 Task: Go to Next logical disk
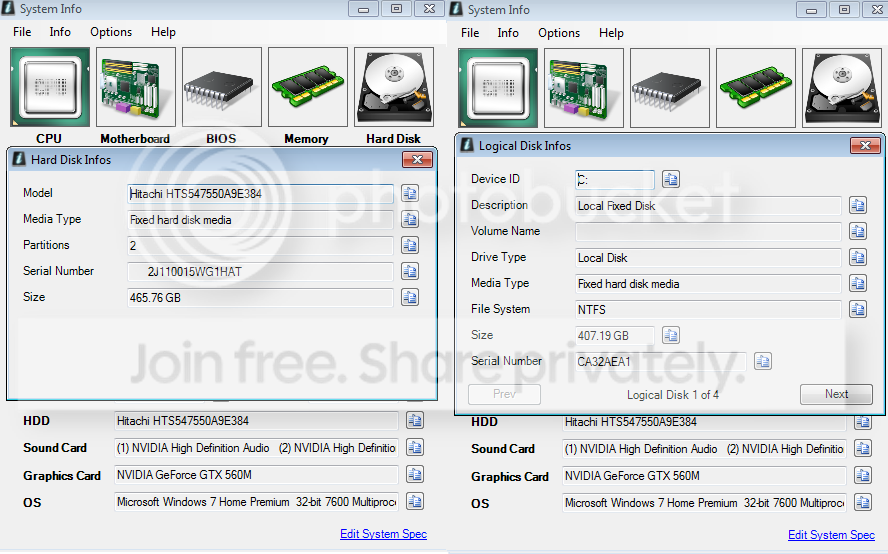[x=836, y=394]
